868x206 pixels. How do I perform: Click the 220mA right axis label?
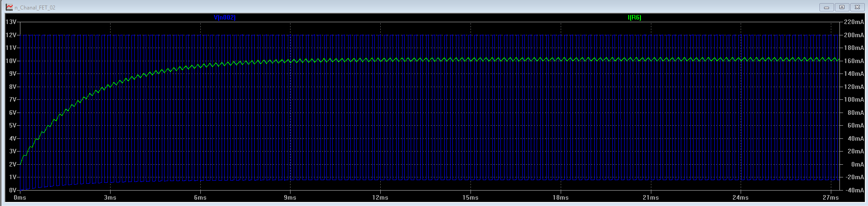click(x=854, y=22)
